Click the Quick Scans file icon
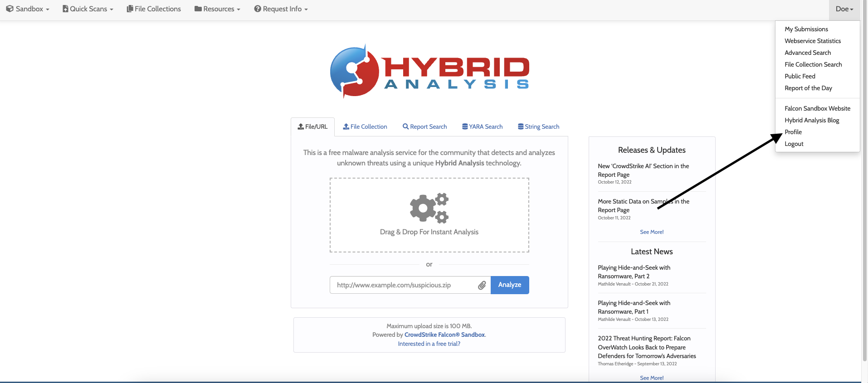The height and width of the screenshot is (383, 868). pos(65,9)
